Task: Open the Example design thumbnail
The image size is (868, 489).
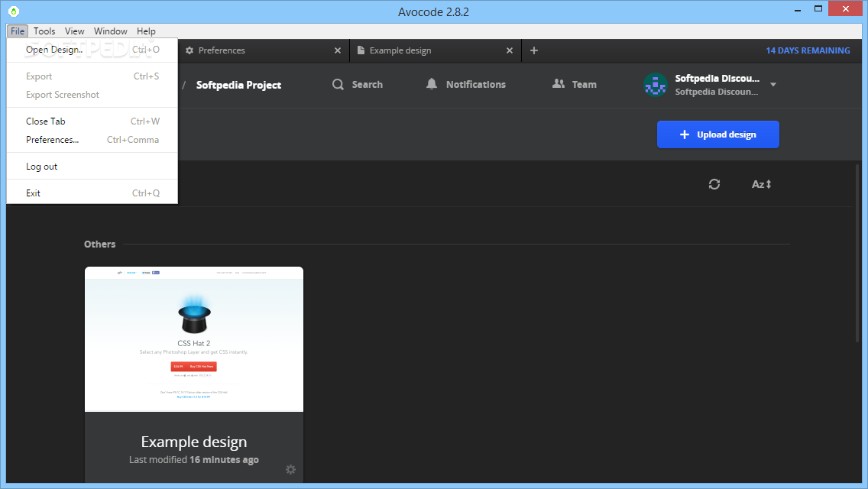Action: [194, 339]
